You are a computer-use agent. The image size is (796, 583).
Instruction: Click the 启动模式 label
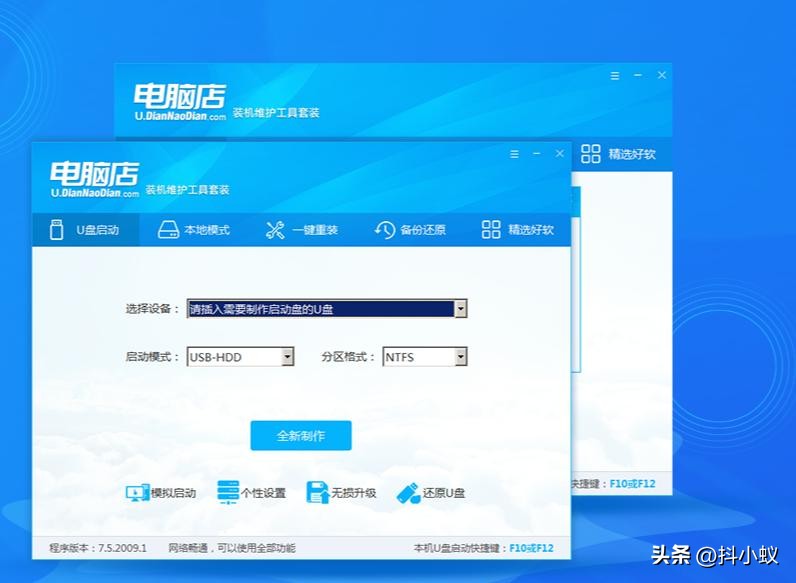click(152, 357)
